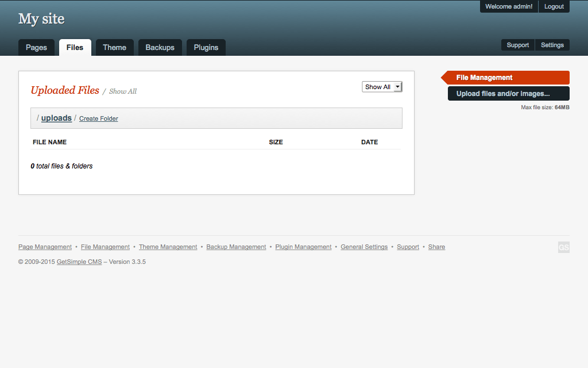Open Page Management footer link
This screenshot has height=368, width=588.
(x=45, y=247)
